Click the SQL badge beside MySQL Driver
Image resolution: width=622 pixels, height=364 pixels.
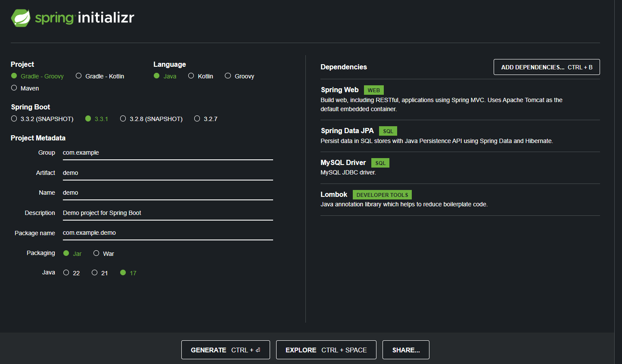point(380,163)
